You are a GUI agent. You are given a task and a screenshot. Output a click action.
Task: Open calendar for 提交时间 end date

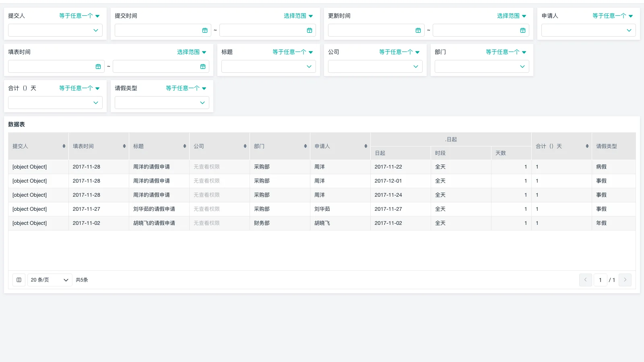[309, 30]
